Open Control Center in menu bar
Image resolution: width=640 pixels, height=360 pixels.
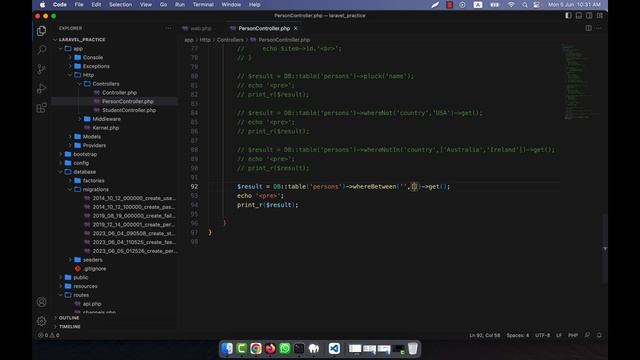pyautogui.click(x=537, y=5)
